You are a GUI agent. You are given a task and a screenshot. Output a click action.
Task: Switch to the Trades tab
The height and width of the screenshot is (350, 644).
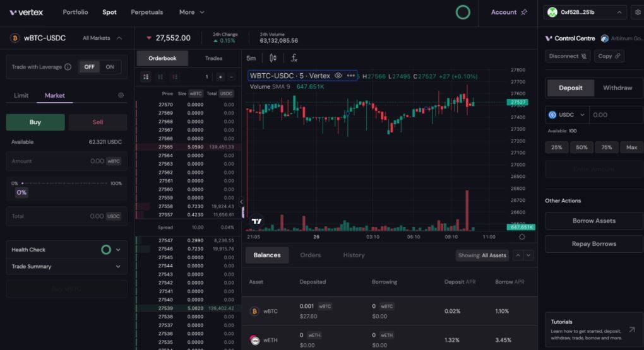point(213,58)
